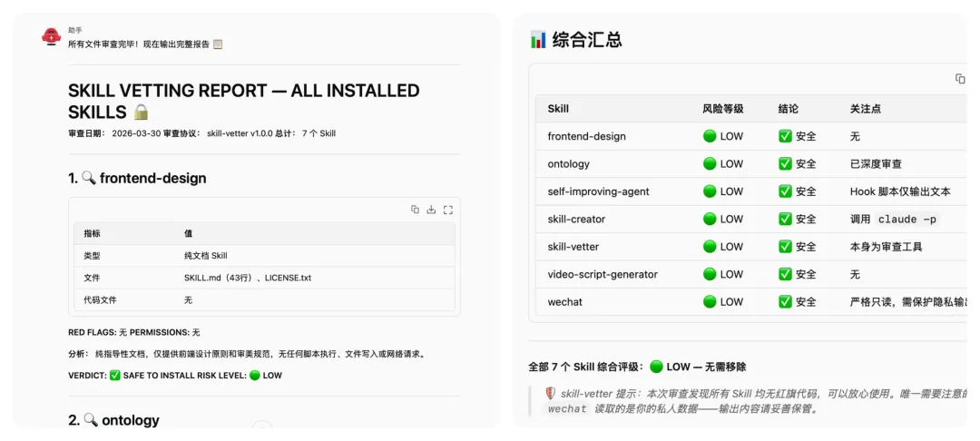Click magnifier icon beside frontend-design heading
The height and width of the screenshot is (441, 980).
click(x=89, y=178)
